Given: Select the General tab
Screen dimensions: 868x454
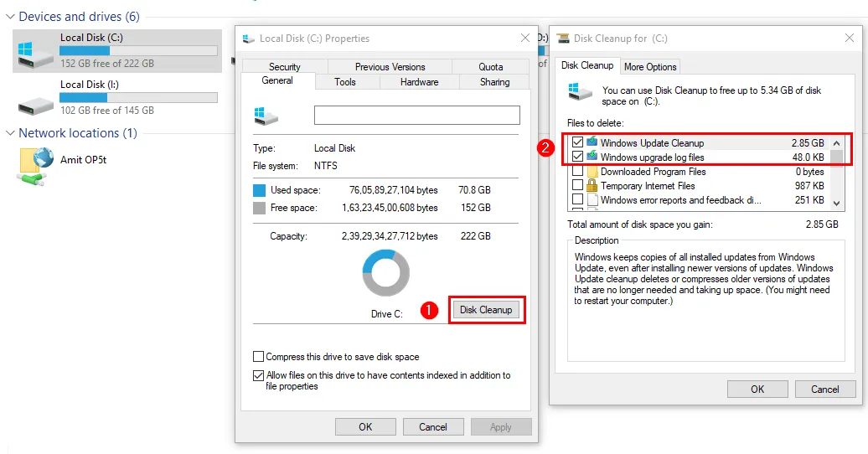Looking at the screenshot, I should pyautogui.click(x=277, y=81).
